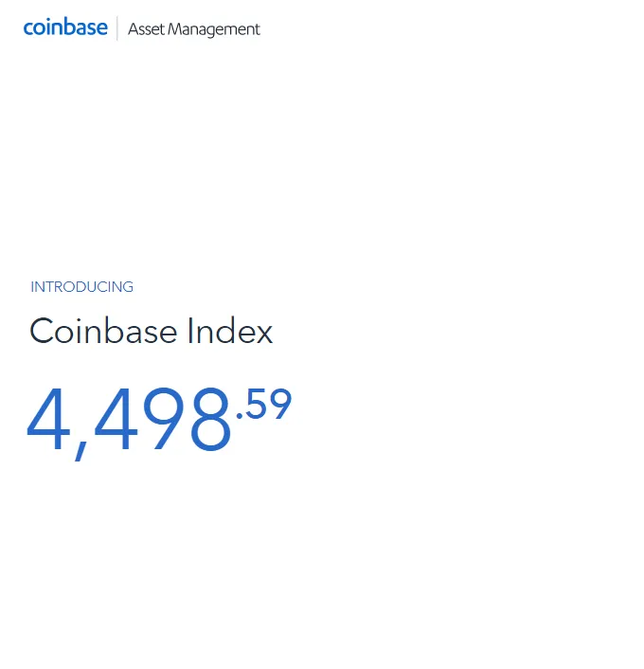Screen dimensions: 644x669
Task: Click the large 4,498 index value
Action: 129,419
